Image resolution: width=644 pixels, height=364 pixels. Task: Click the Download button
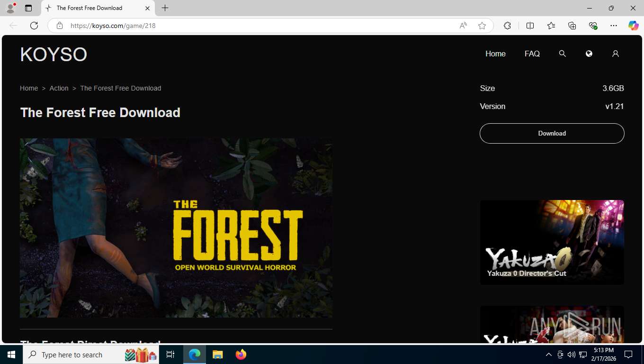pos(552,133)
